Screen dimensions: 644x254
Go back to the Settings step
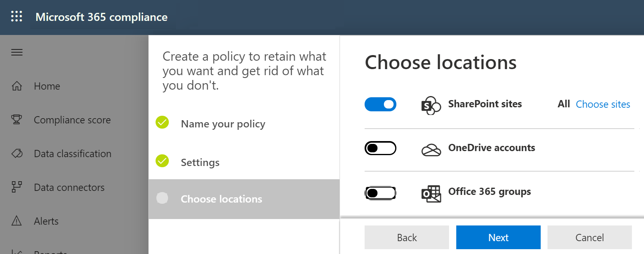[x=200, y=162]
